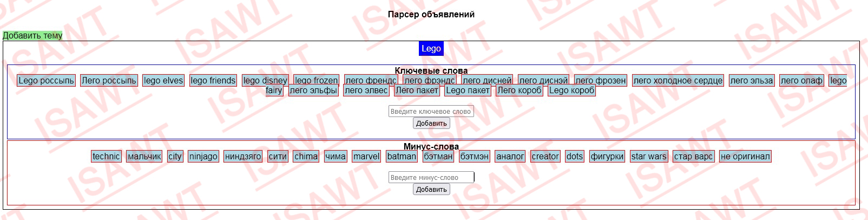The image size is (868, 220).
Task: Select the 'лего элвес' keyword tag
Action: tap(366, 90)
